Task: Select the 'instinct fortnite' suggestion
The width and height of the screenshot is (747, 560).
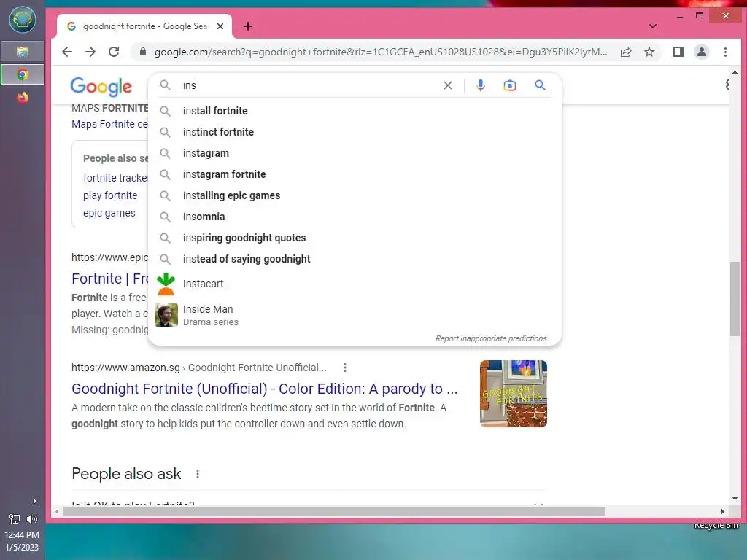Action: [x=355, y=132]
